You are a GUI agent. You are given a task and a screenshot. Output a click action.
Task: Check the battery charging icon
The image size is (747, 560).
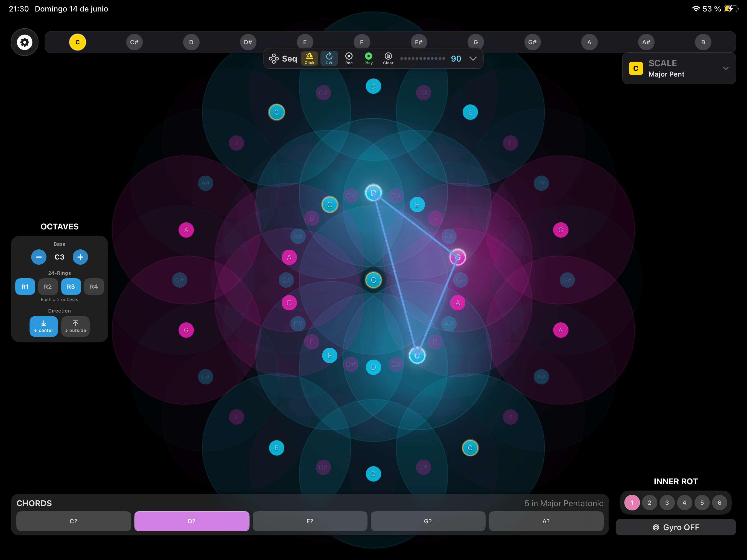(x=731, y=9)
